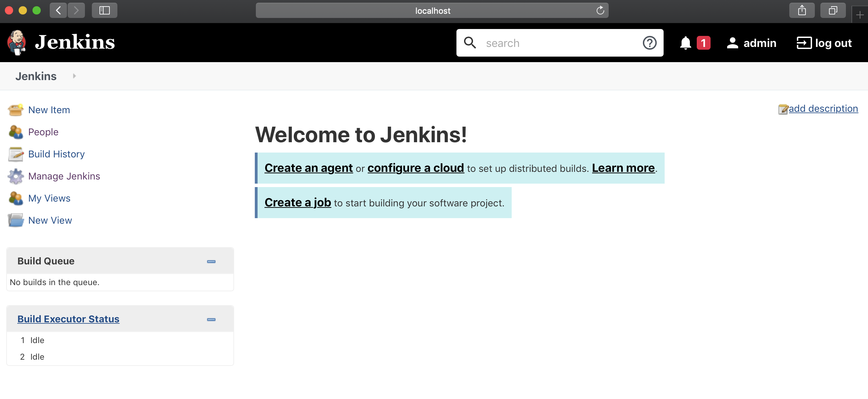Click into the search input field
Viewport: 868px width, 399px height.
pos(559,43)
